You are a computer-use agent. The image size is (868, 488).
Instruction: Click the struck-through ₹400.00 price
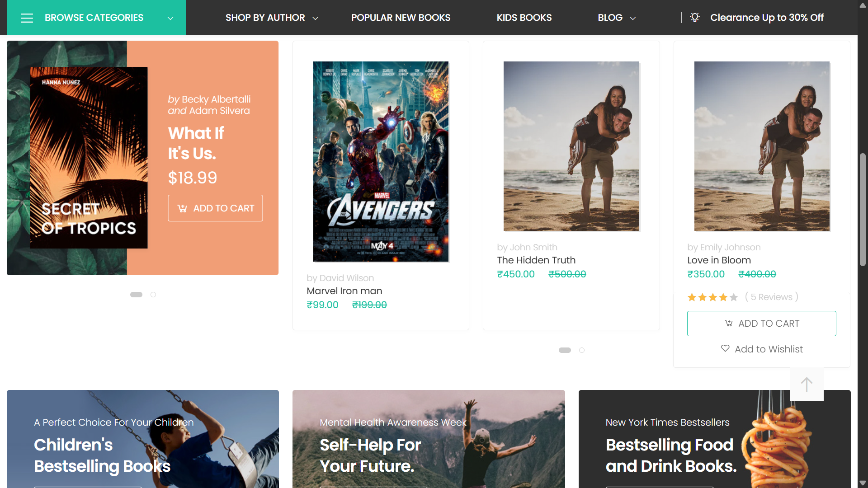coord(757,274)
